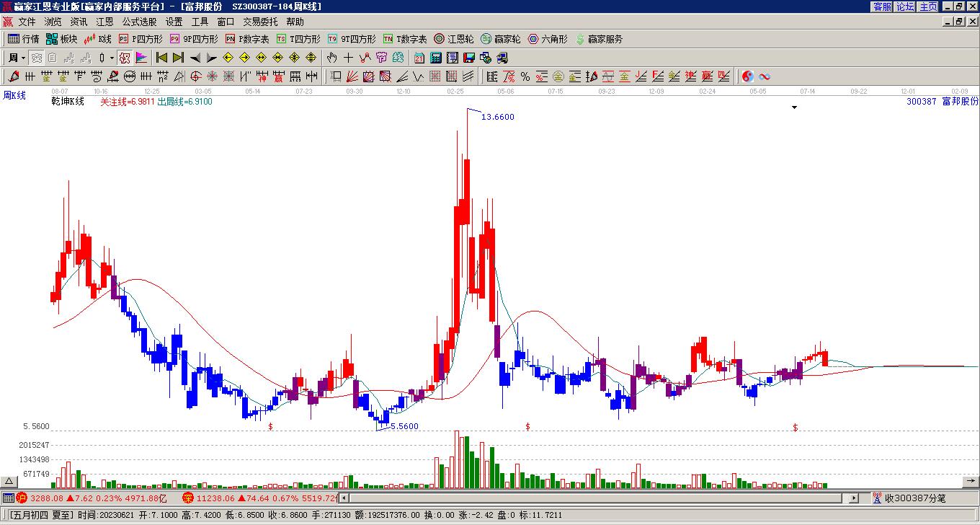Click the table grid icon in status bar
This screenshot has width=980, height=525.
(x=7, y=498)
